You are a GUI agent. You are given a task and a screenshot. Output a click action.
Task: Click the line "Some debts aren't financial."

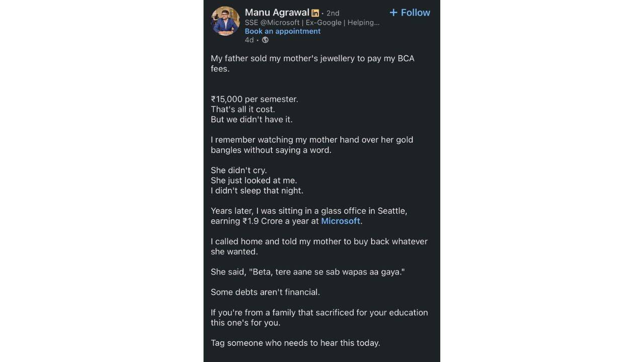(265, 292)
